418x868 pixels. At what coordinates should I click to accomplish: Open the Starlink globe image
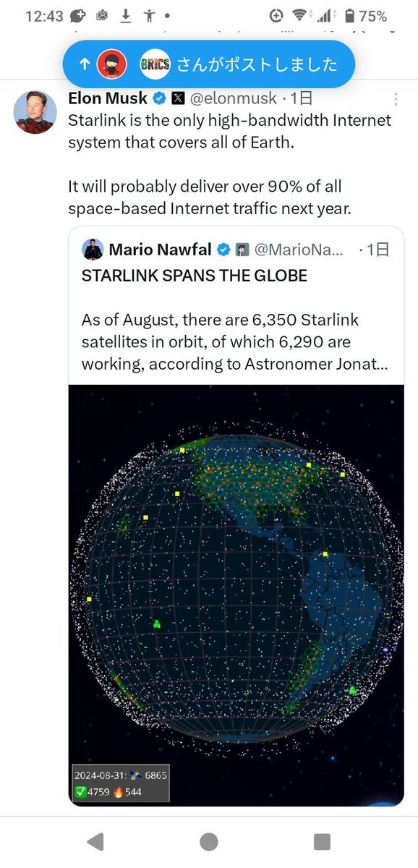pos(236,595)
